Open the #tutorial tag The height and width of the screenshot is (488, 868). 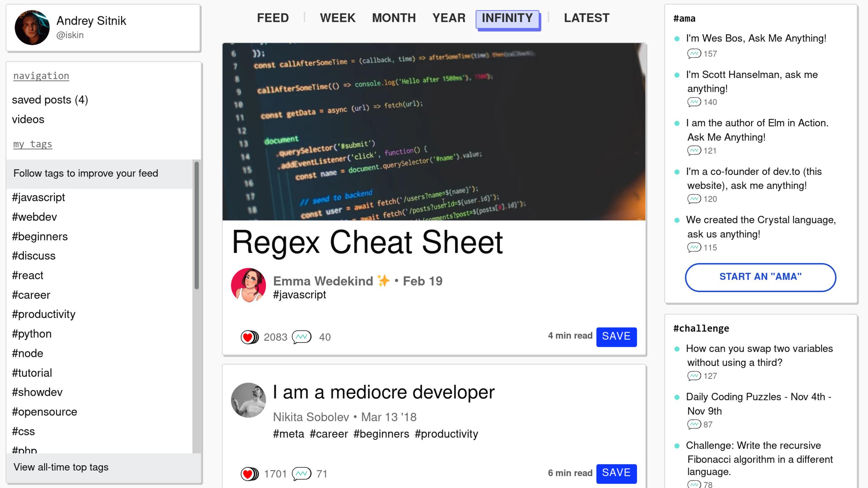pyautogui.click(x=32, y=373)
